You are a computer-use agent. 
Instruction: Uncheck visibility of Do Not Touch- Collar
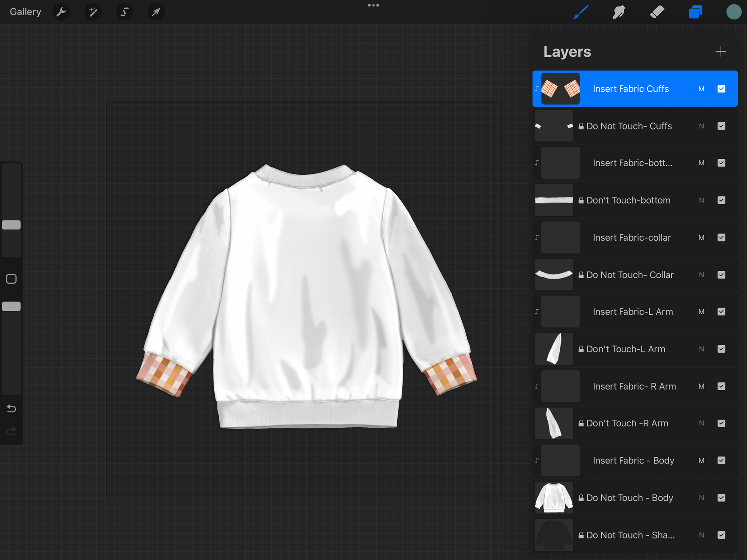point(721,275)
